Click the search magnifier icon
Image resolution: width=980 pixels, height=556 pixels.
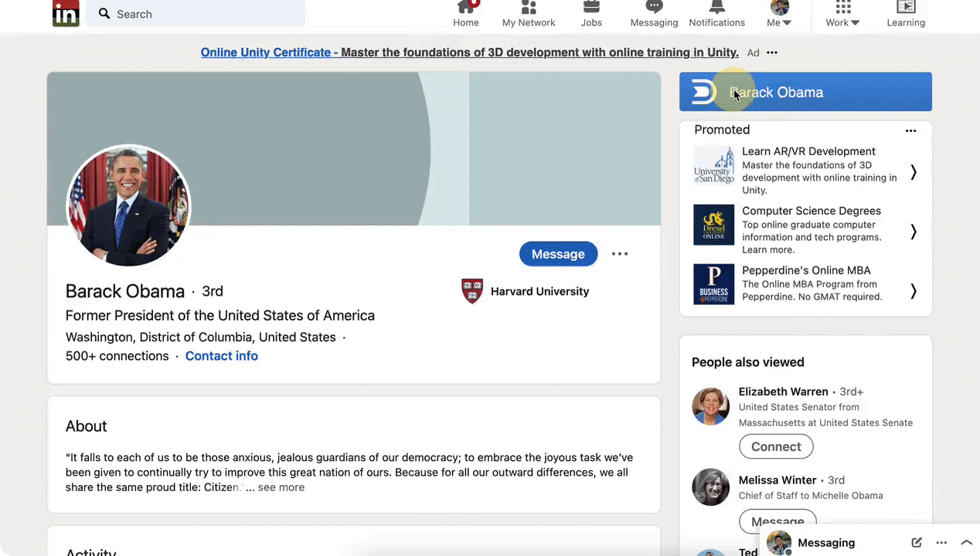(104, 14)
